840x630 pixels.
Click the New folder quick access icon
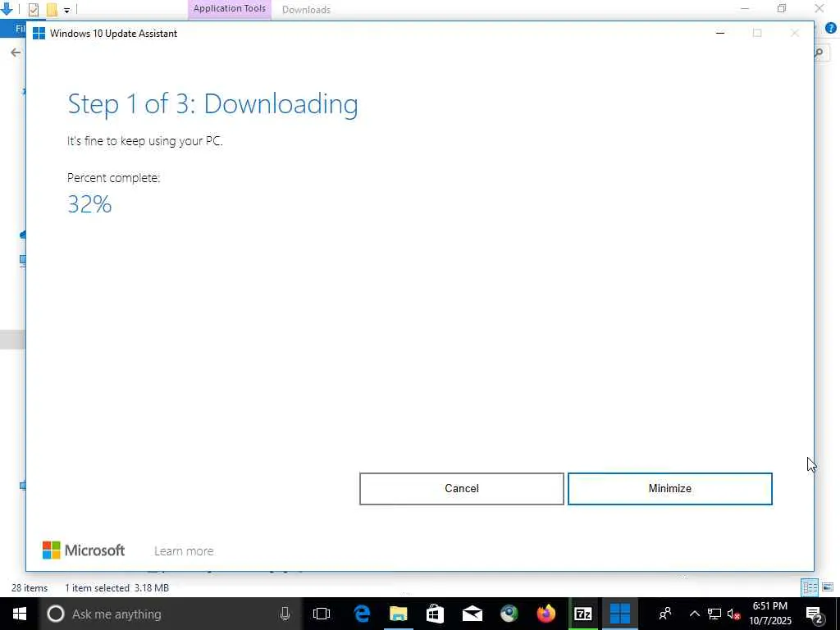point(52,9)
